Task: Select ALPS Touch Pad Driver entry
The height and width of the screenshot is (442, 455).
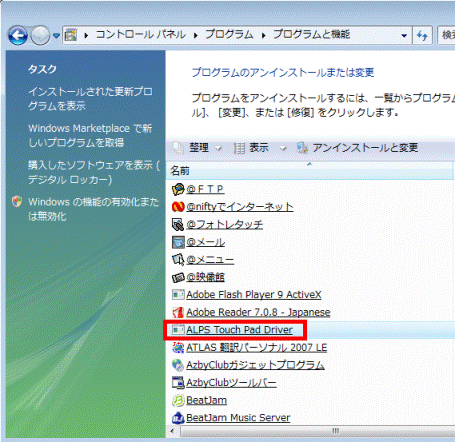Action: (x=239, y=330)
